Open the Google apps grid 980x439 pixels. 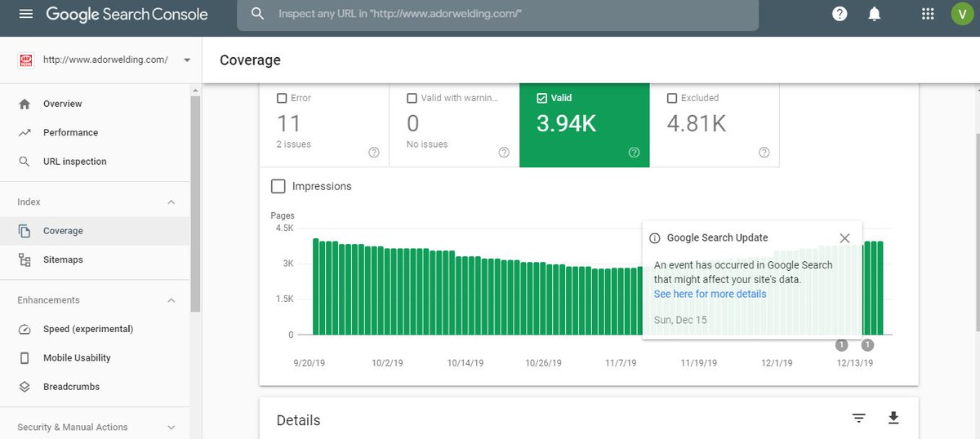pos(928,14)
